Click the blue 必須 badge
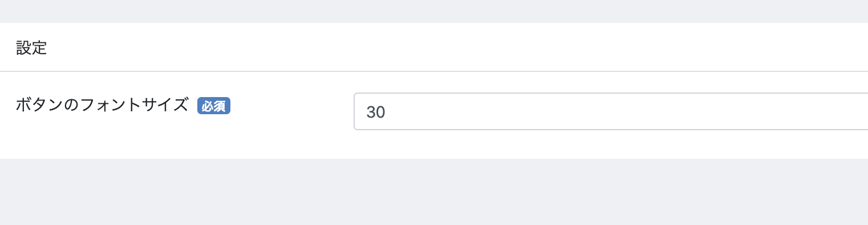 pos(214,106)
